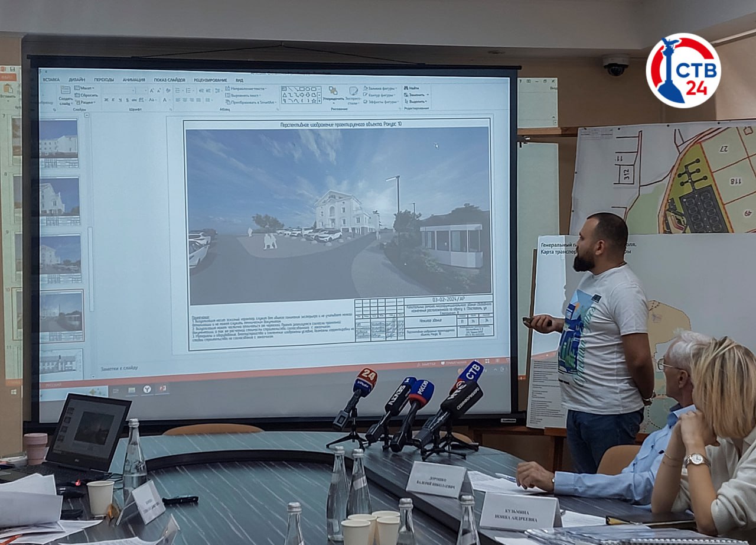
Task: Select the star shape in shapes gallery
Action: point(314,101)
